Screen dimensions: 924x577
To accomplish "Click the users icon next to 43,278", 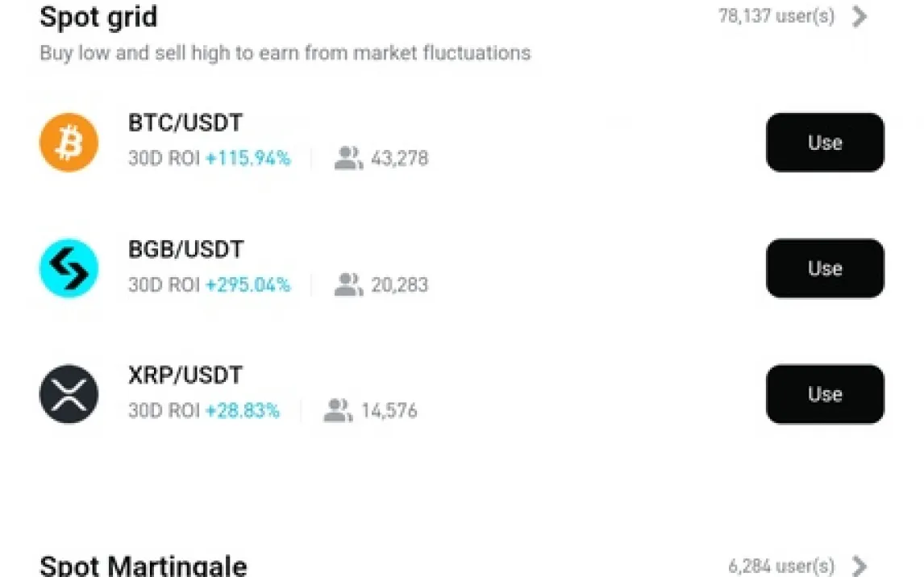I will click(348, 158).
